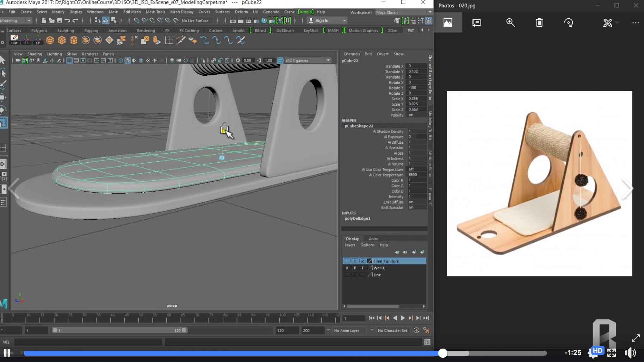Click the video progress slider handle
Viewport: 644px width, 362px height.
point(443,353)
